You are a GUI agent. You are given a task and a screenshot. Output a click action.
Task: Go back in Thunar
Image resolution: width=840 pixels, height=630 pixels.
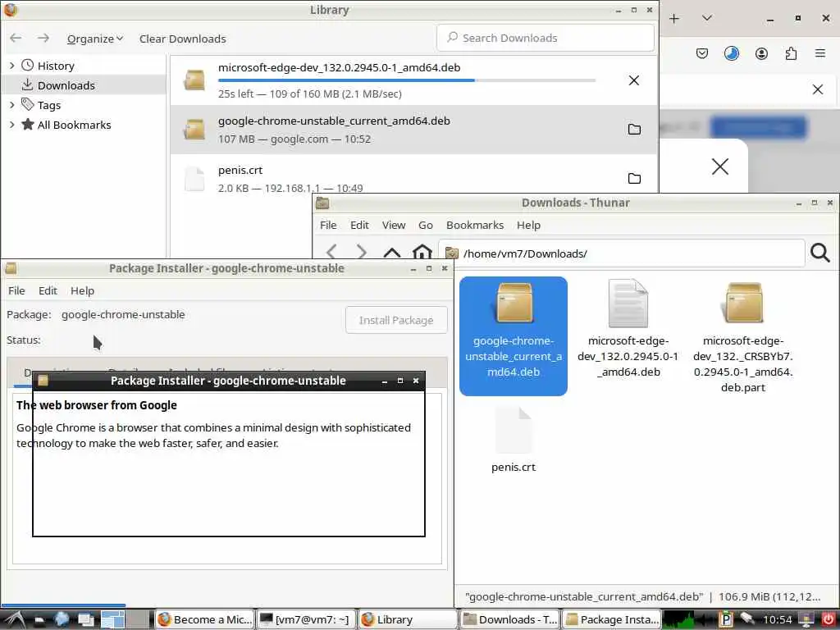pos(331,252)
